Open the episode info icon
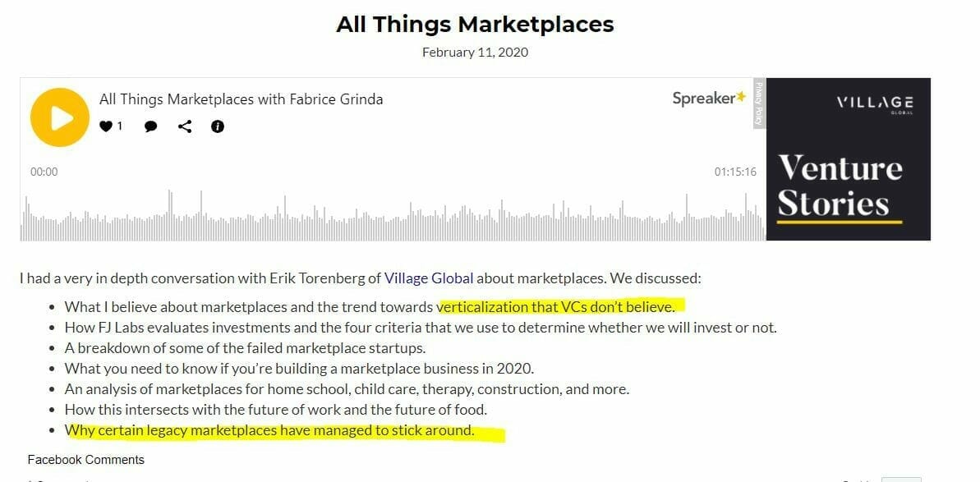980x482 pixels. (218, 126)
